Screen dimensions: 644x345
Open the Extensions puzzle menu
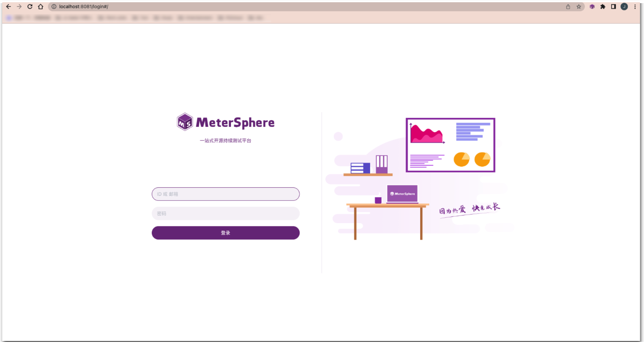603,7
